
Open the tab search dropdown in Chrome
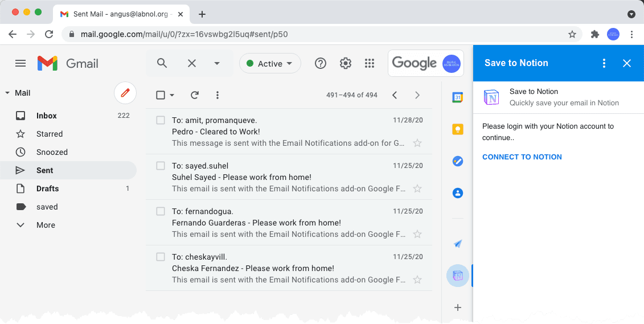click(x=631, y=14)
